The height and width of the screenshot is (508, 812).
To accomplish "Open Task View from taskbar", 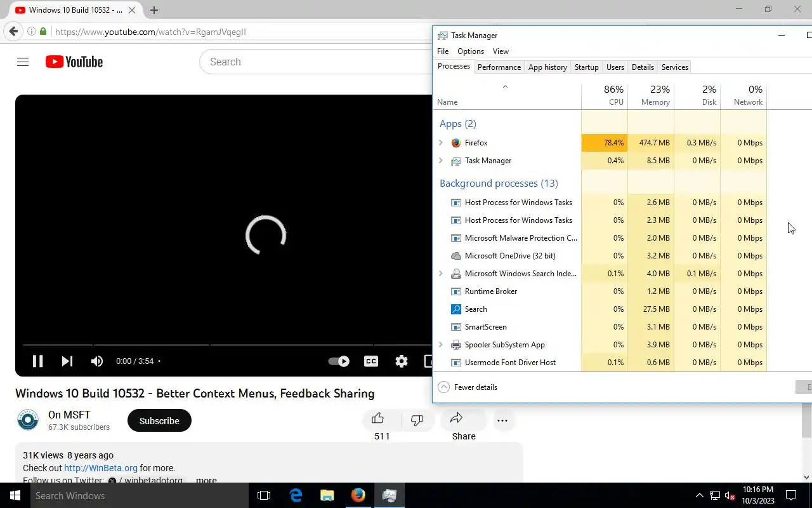I will coord(264,495).
